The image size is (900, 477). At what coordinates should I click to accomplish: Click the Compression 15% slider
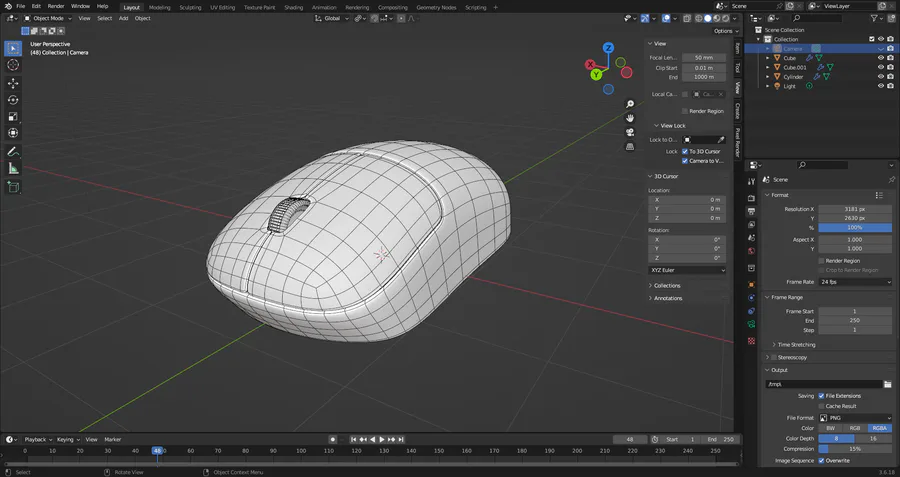[855, 449]
